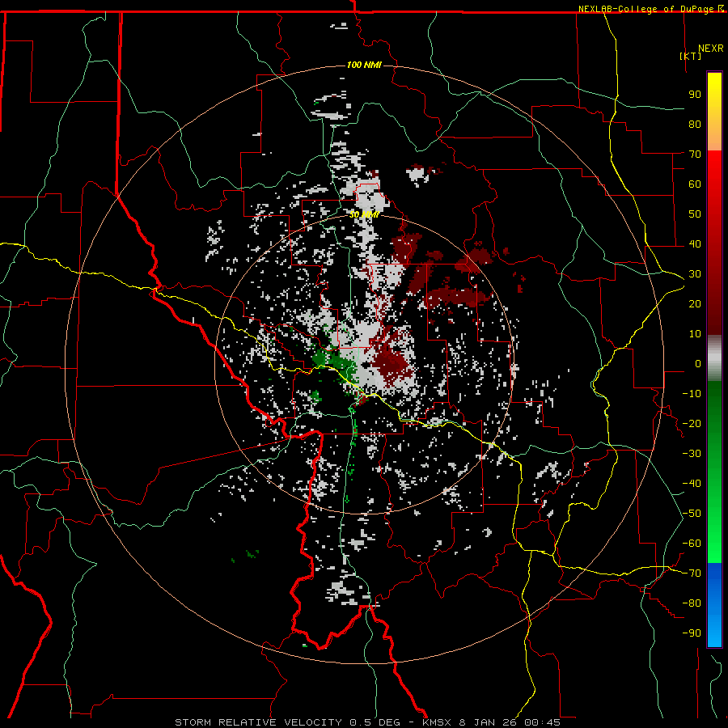
Task: Click the -10 value on the velocity scale
Action: point(692,394)
